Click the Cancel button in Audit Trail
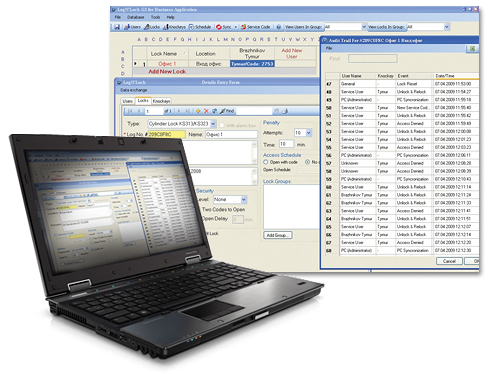Image resolution: width=496 pixels, height=374 pixels. [449, 261]
